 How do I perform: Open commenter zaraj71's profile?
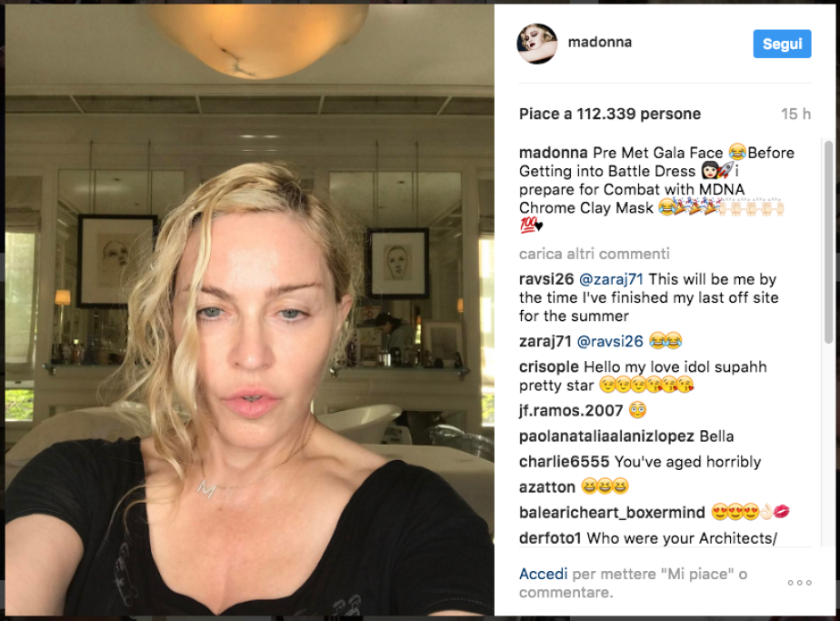point(545,341)
